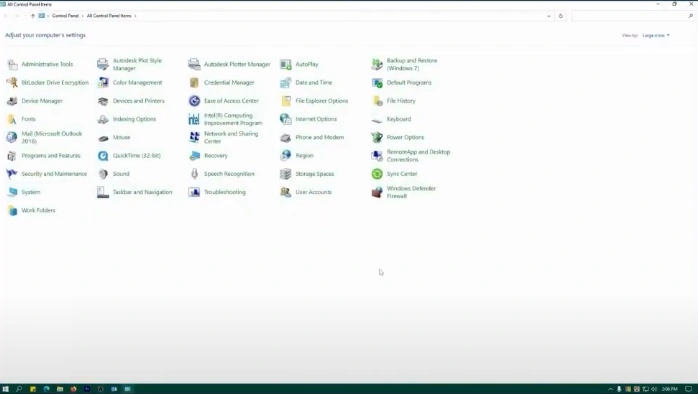Click the Region link
Viewport: 698px width, 394px height.
(x=304, y=156)
